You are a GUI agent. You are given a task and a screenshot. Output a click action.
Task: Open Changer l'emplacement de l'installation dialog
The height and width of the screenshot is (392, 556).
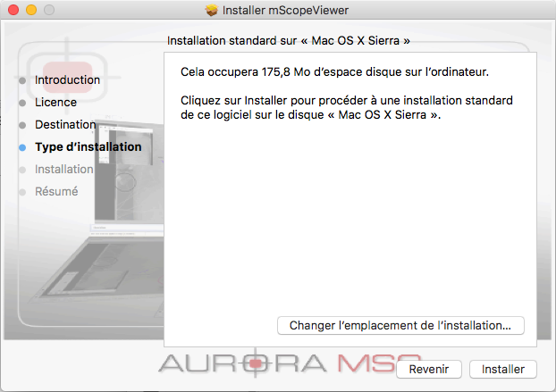point(400,325)
